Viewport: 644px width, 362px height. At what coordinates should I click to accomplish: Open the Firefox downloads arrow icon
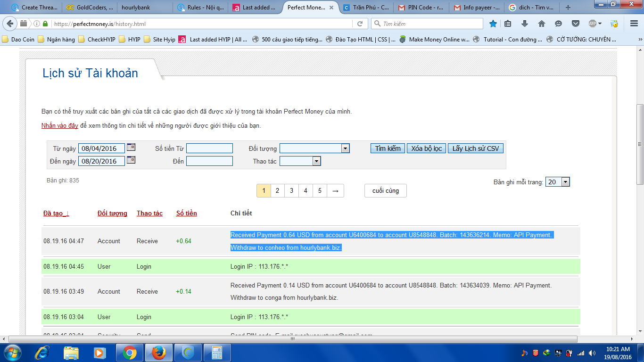pos(525,24)
